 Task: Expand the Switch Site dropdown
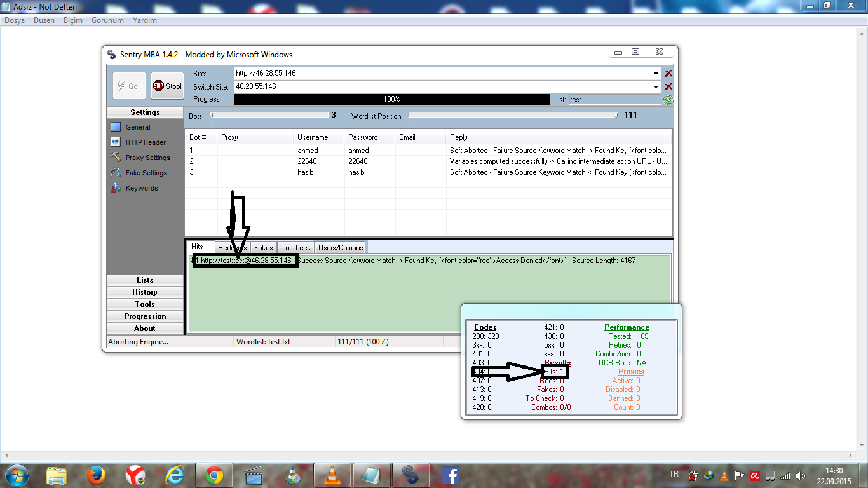656,86
